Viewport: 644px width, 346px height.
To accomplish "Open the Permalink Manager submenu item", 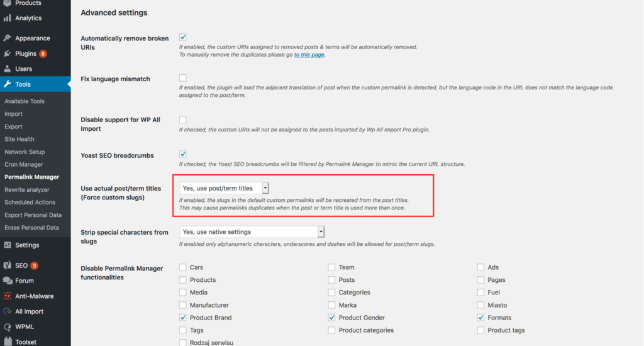I will click(32, 177).
